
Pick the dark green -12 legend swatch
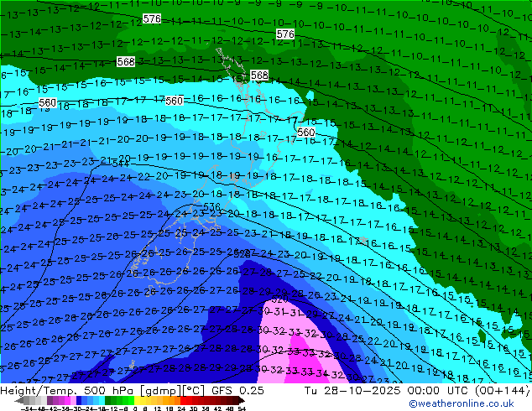(107, 400)
